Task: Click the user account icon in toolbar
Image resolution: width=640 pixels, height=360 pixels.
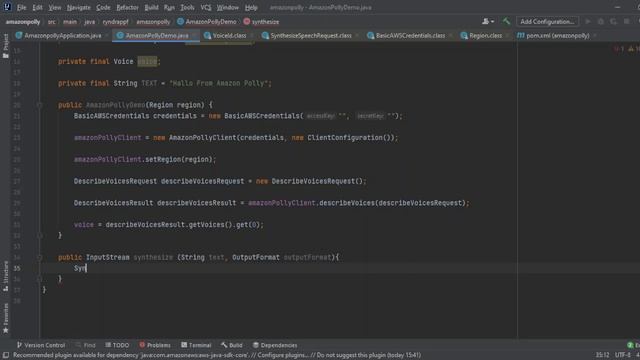Action: [488, 22]
